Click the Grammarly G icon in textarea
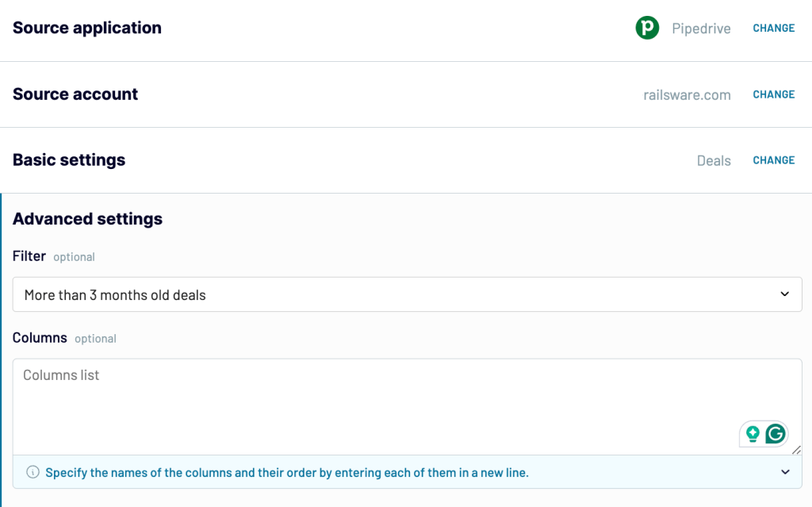The width and height of the screenshot is (812, 507). [x=776, y=433]
